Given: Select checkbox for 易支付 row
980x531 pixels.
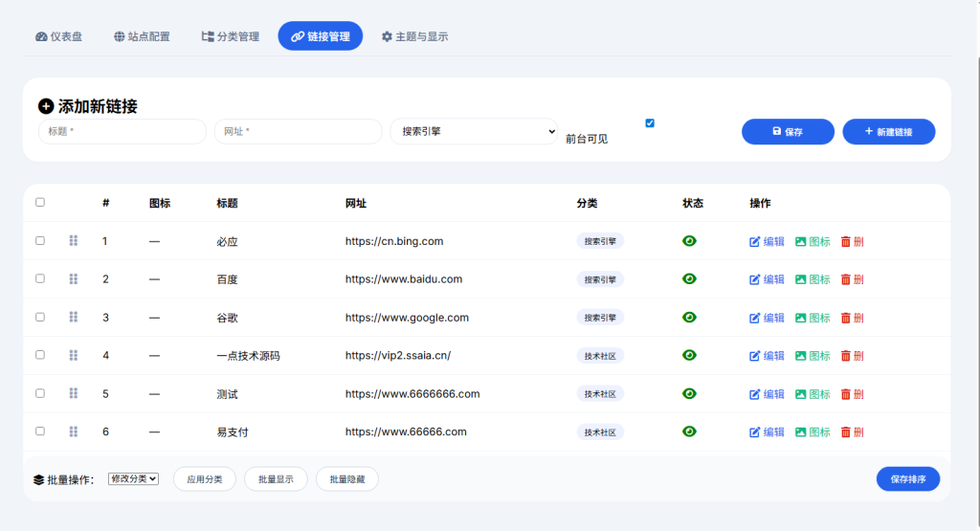Looking at the screenshot, I should [x=40, y=431].
